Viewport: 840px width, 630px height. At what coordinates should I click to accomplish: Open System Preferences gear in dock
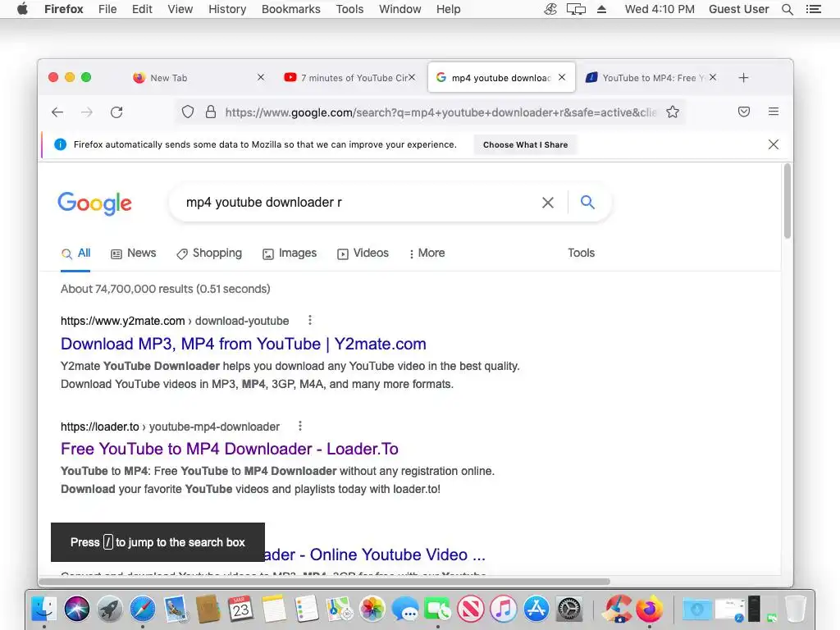[569, 609]
